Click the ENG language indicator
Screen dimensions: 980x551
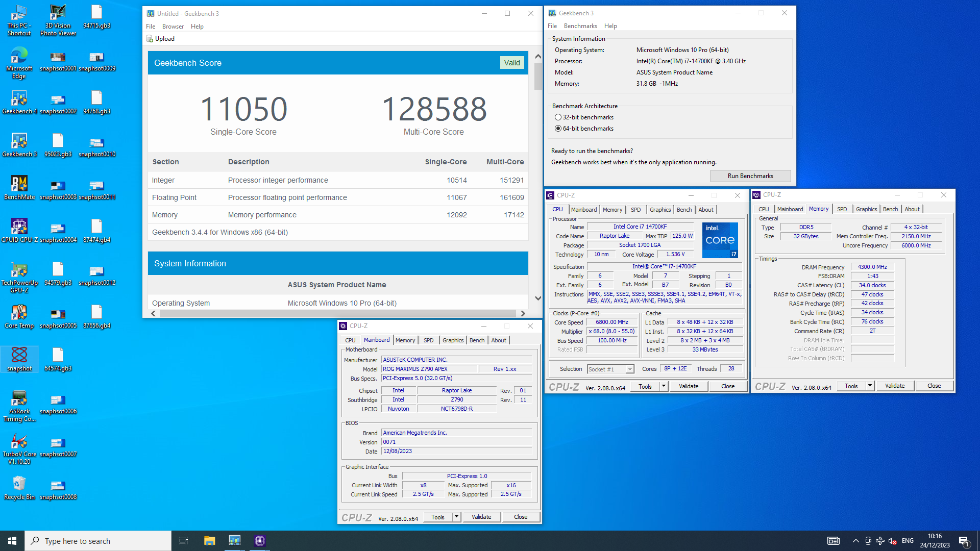[908, 541]
